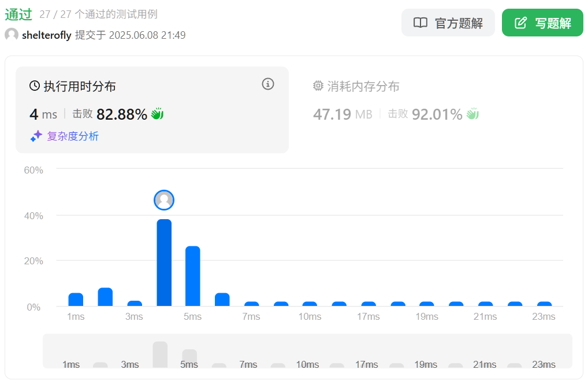This screenshot has width=588, height=384.
Task: Click the submission date 2025.06.08 21:49
Action: coord(147,35)
